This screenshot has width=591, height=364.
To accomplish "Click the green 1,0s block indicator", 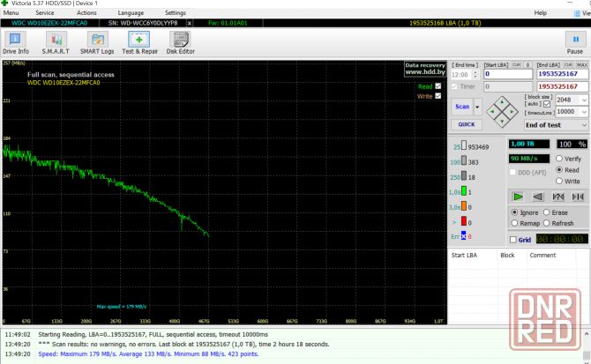I will [464, 191].
